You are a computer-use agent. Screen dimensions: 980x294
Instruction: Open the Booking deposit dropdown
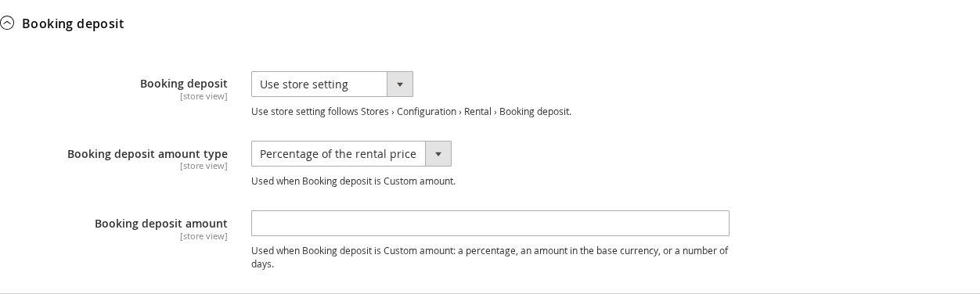tap(332, 84)
